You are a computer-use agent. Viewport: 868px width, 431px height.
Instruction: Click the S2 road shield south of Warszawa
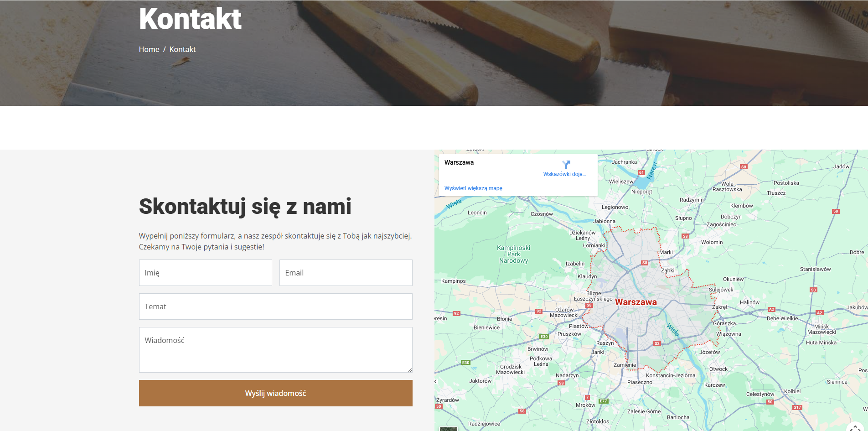(657, 343)
